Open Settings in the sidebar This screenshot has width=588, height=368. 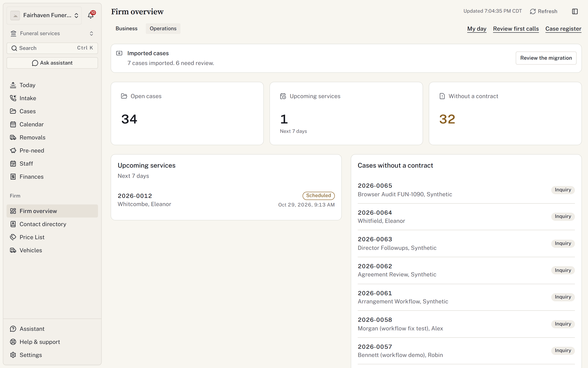point(52,355)
